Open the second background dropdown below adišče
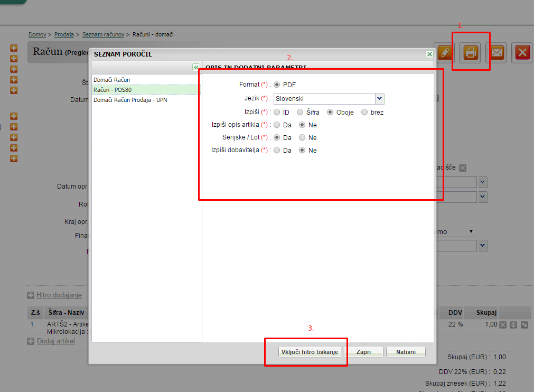Image resolution: width=534 pixels, height=392 pixels. click(483, 197)
